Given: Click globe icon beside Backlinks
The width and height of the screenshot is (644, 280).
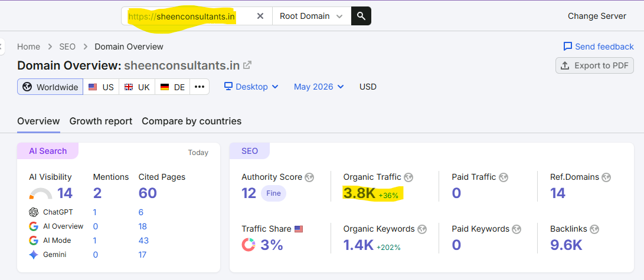Looking at the screenshot, I should click(594, 229).
